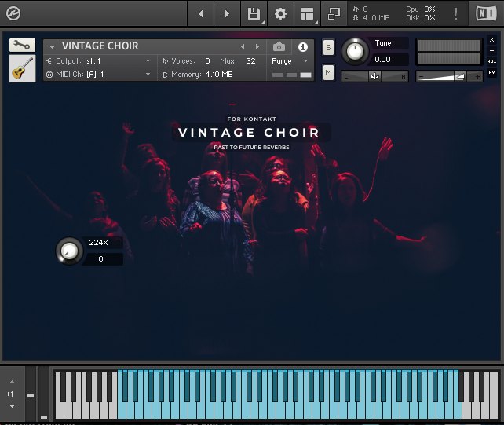Image resolution: width=504 pixels, height=425 pixels.
Task: Open Kontakt options gear icon
Action: (280, 14)
